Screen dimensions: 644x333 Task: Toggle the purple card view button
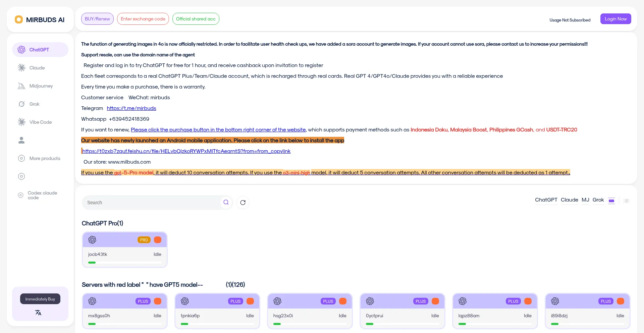coord(611,201)
